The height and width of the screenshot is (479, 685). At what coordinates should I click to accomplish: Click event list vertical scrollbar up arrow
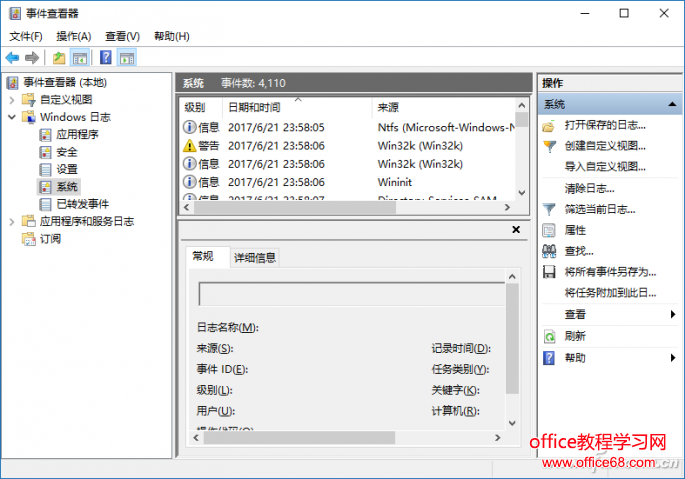(522, 105)
